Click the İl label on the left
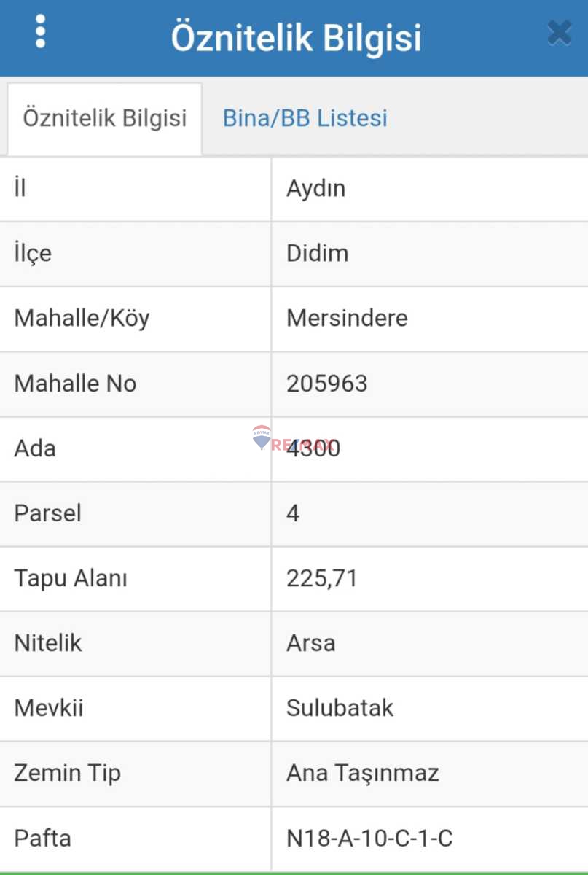Viewport: 588px width, 875px height. point(19,188)
